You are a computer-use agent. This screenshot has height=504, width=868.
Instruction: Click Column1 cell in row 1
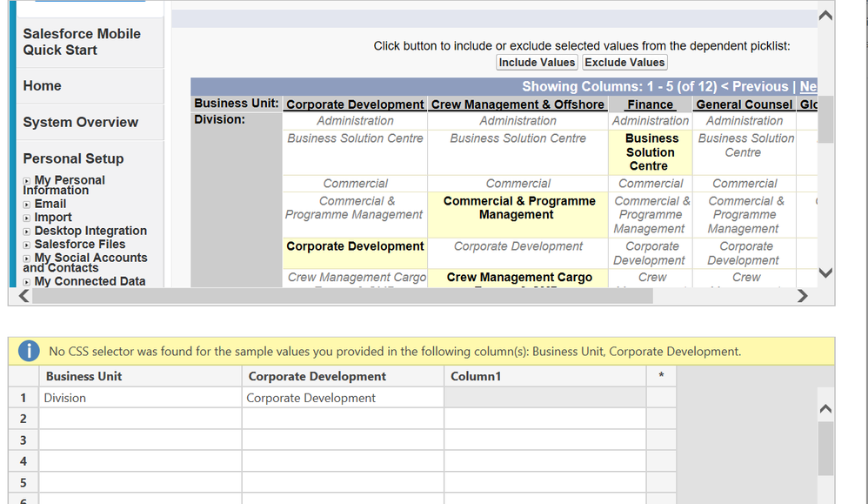pos(544,398)
